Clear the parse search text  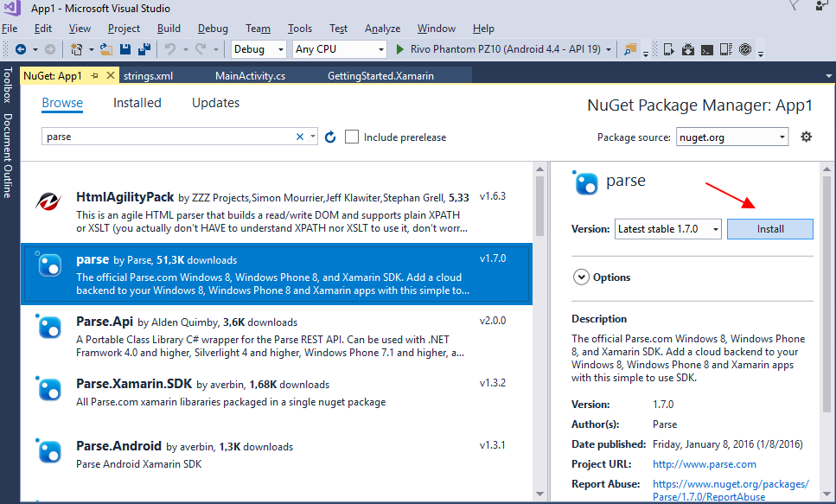[x=300, y=137]
